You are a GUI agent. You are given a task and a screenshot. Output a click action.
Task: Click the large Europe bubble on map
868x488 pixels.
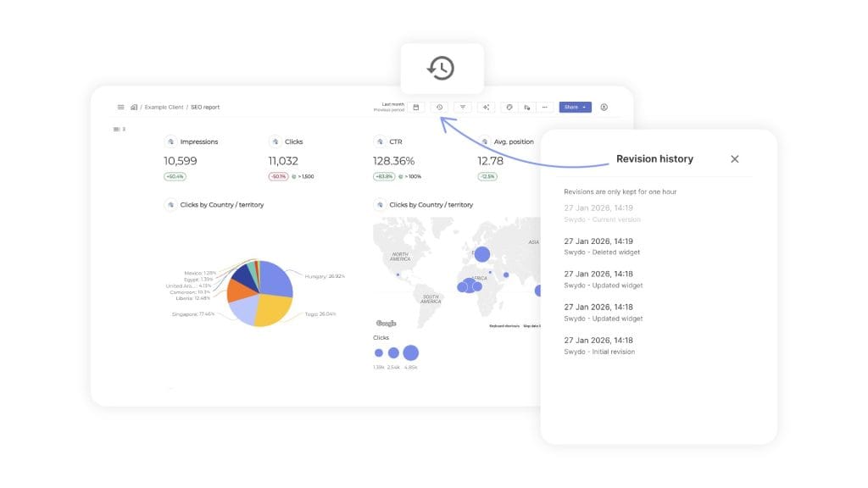point(482,254)
